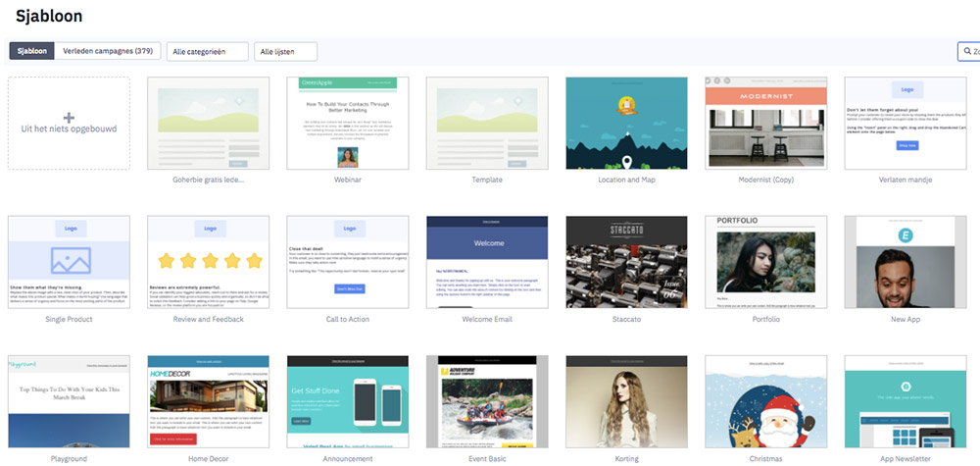Click the Event Basic label

click(487, 458)
